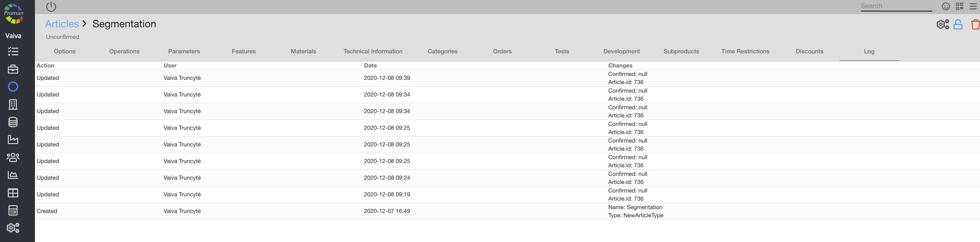This screenshot has width=980, height=242.
Task: Click the smiley face icon
Action: click(x=946, y=6)
